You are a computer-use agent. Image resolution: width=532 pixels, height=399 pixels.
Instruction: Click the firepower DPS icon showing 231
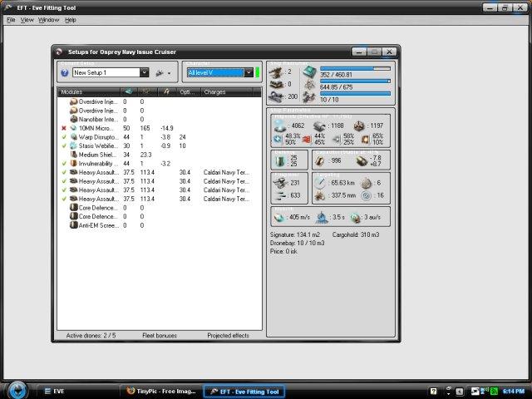click(x=281, y=183)
